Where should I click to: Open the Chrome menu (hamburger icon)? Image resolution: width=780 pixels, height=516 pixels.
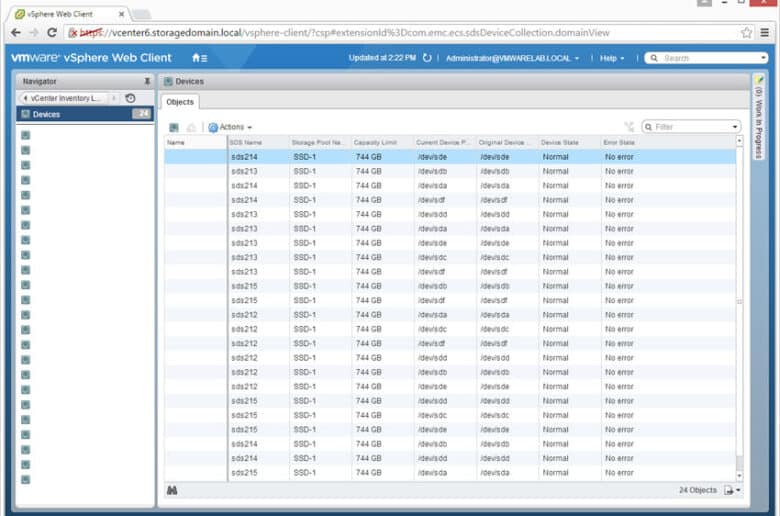765,33
